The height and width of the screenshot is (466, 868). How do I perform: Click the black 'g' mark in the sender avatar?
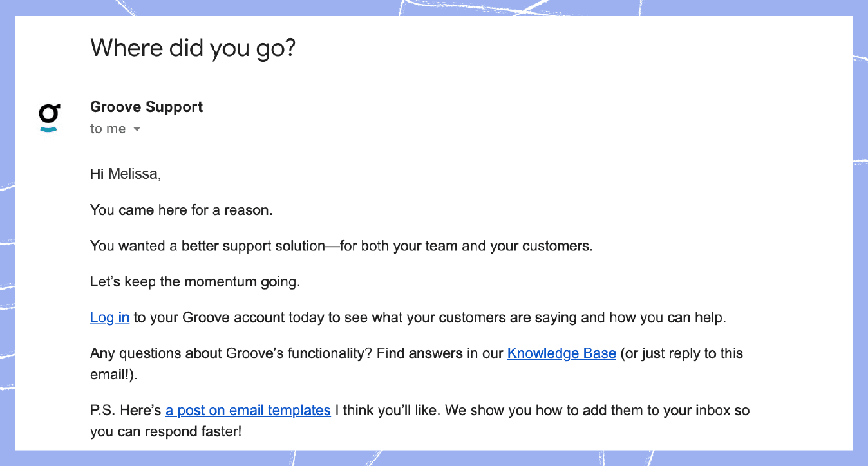pyautogui.click(x=49, y=113)
